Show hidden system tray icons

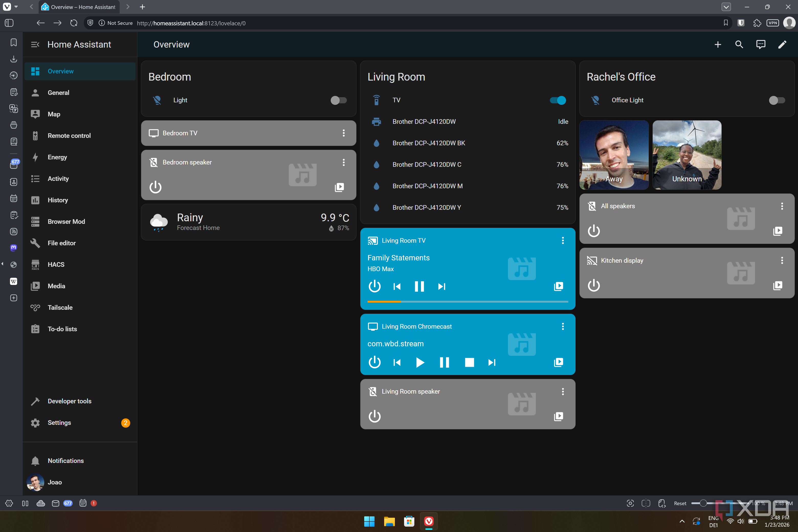[x=682, y=521]
